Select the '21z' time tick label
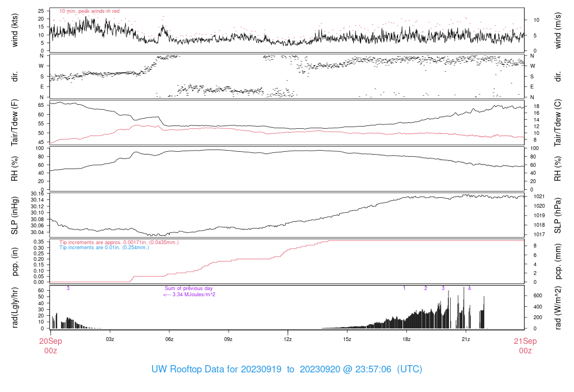This screenshot has height=392, width=574. point(466,339)
